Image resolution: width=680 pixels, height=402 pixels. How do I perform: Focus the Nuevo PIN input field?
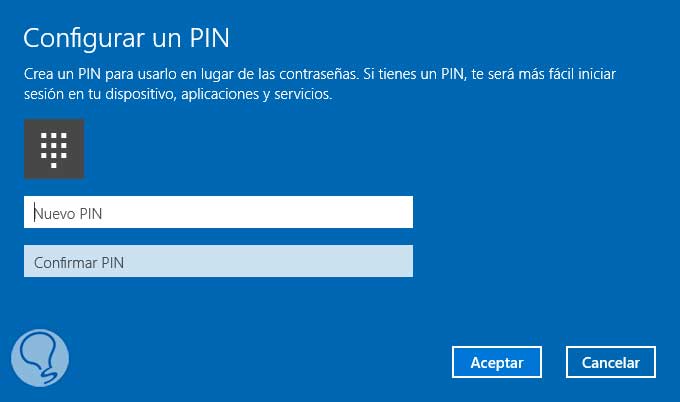pyautogui.click(x=218, y=212)
